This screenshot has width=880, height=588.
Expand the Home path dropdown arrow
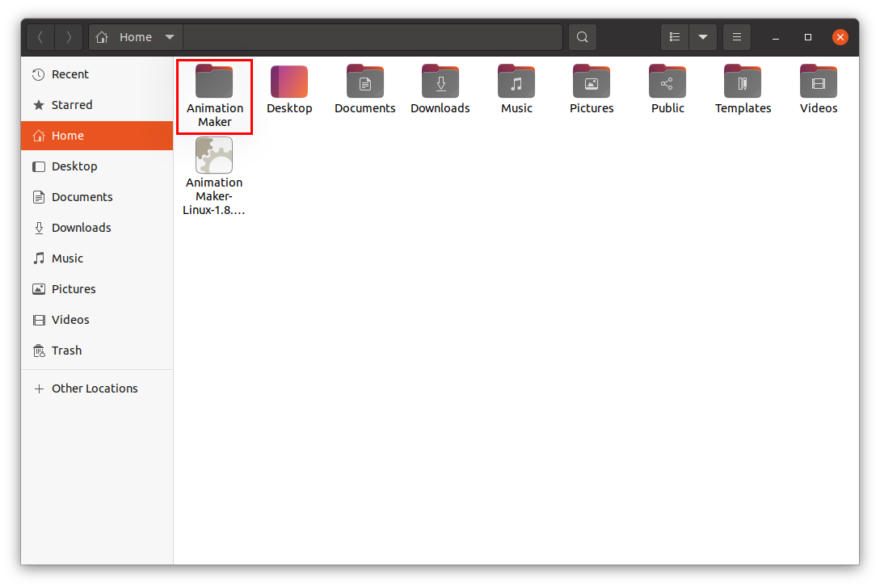tap(170, 37)
